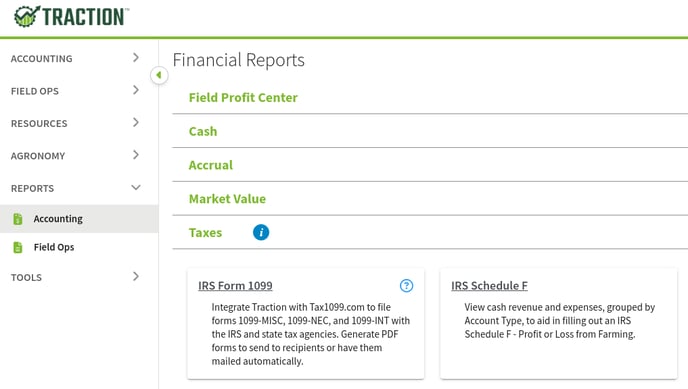Click the Traction logo
688x389 pixels.
tap(71, 17)
